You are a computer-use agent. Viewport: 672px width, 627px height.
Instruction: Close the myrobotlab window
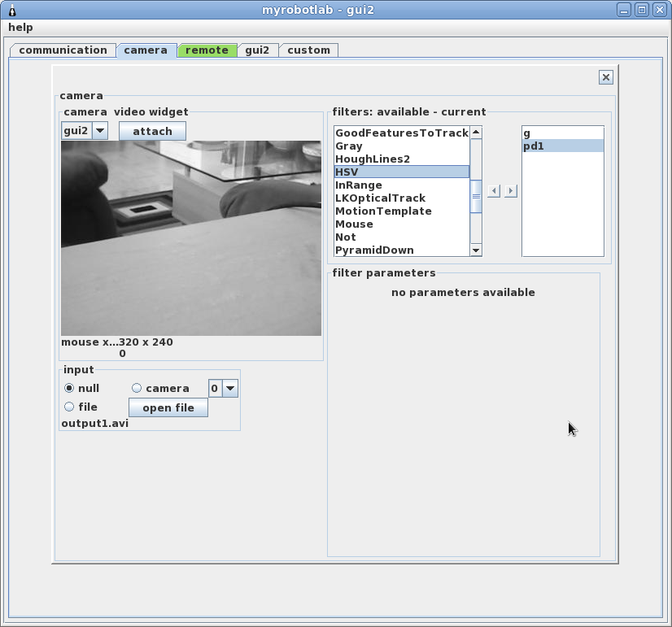(x=660, y=10)
